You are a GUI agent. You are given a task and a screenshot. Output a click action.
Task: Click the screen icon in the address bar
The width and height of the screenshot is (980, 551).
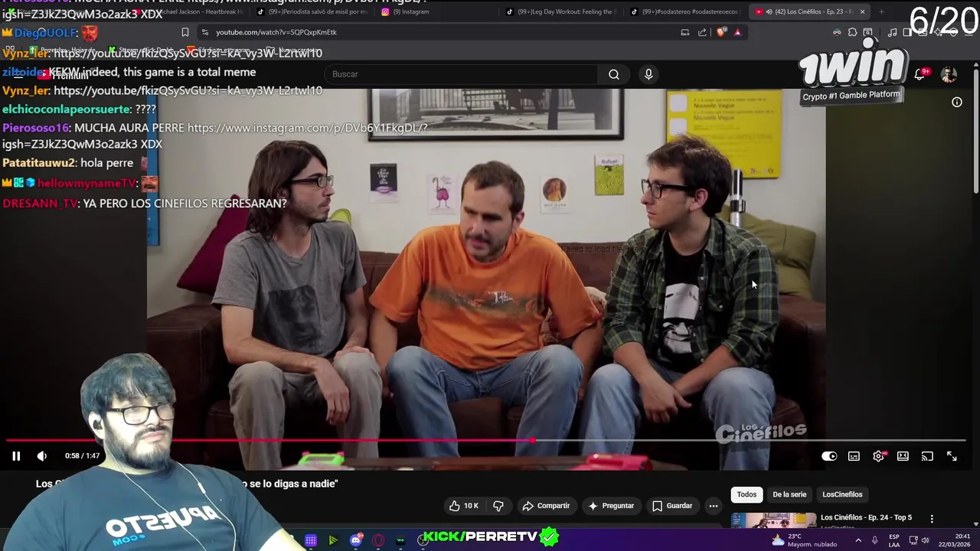point(685,32)
